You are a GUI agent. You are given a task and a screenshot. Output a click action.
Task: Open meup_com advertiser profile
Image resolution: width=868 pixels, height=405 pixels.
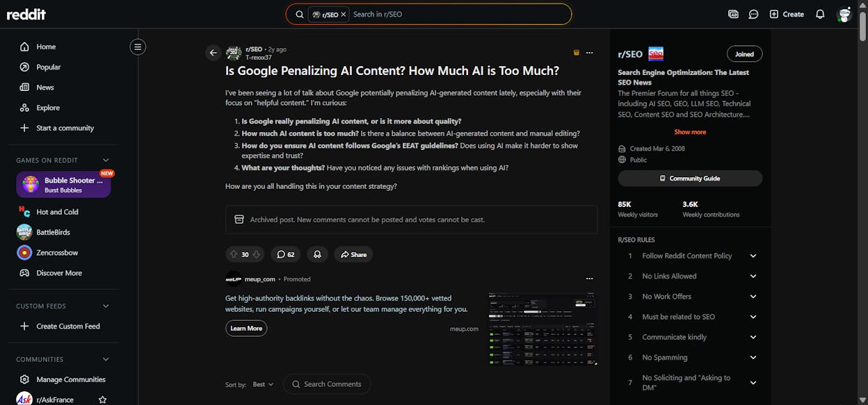tap(259, 279)
